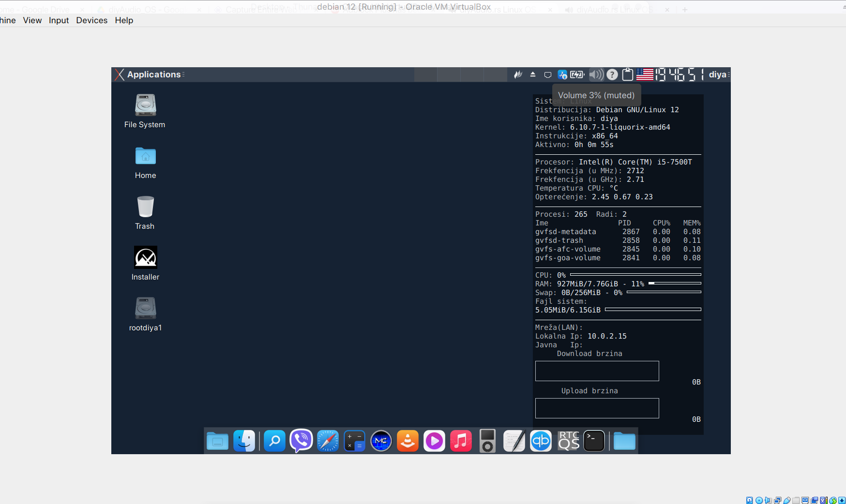Screen dimensions: 846x504
Task: Open the MC media center icon in dock
Action: [381, 441]
